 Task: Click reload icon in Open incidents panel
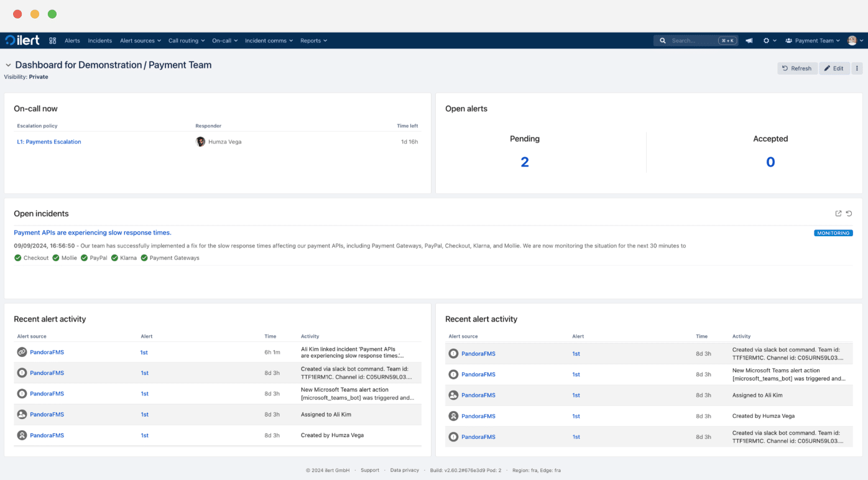click(849, 214)
